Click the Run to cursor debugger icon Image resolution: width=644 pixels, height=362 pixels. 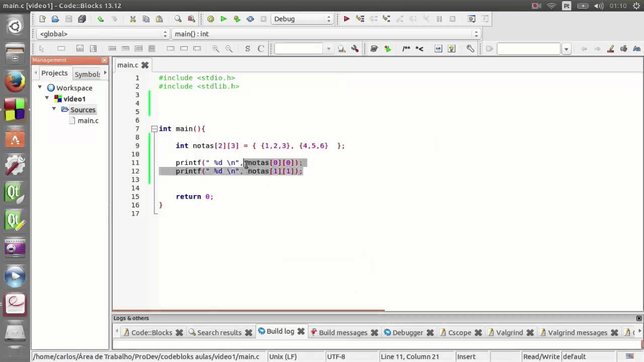360,19
